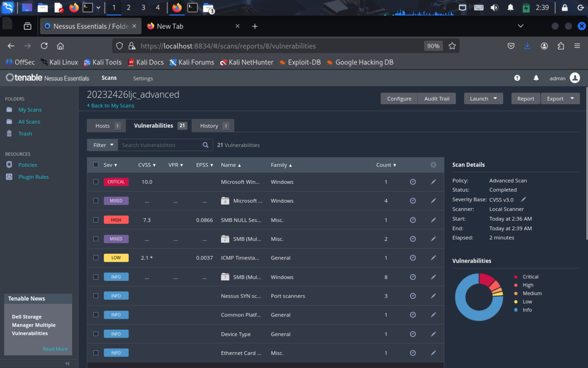The width and height of the screenshot is (588, 368).
Task: Edit the Severity Base pencil icon
Action: coord(523,199)
